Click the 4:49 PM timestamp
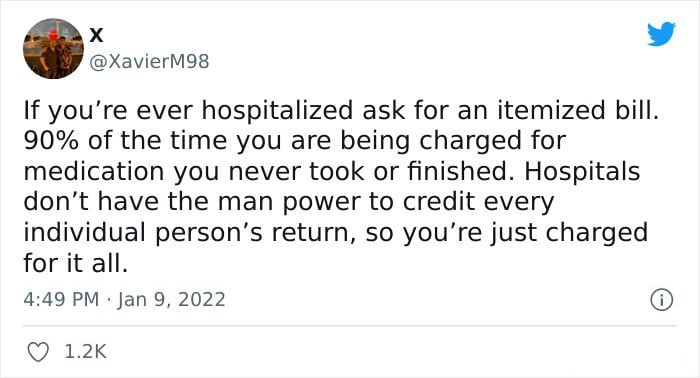This screenshot has width=700, height=378. tap(61, 299)
